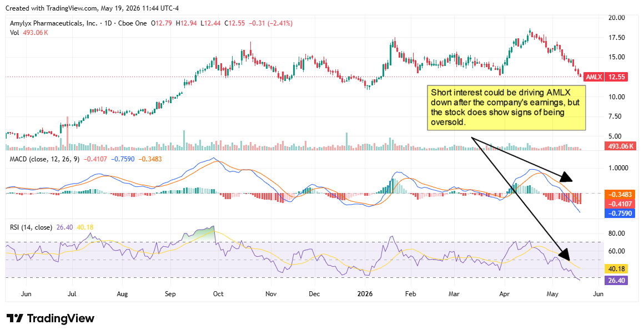644x335 pixels.
Task: Click the May time axis label
Action: coord(552,294)
